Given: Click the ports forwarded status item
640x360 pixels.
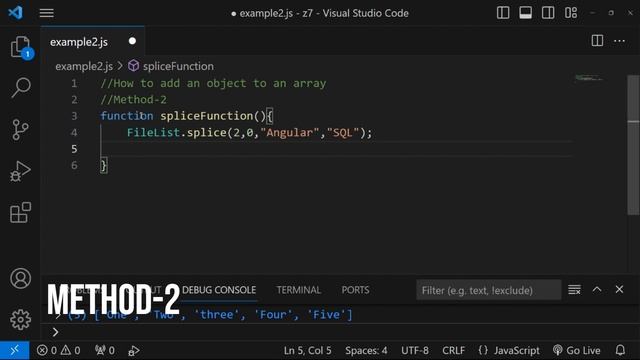Looking at the screenshot, I should (x=104, y=351).
